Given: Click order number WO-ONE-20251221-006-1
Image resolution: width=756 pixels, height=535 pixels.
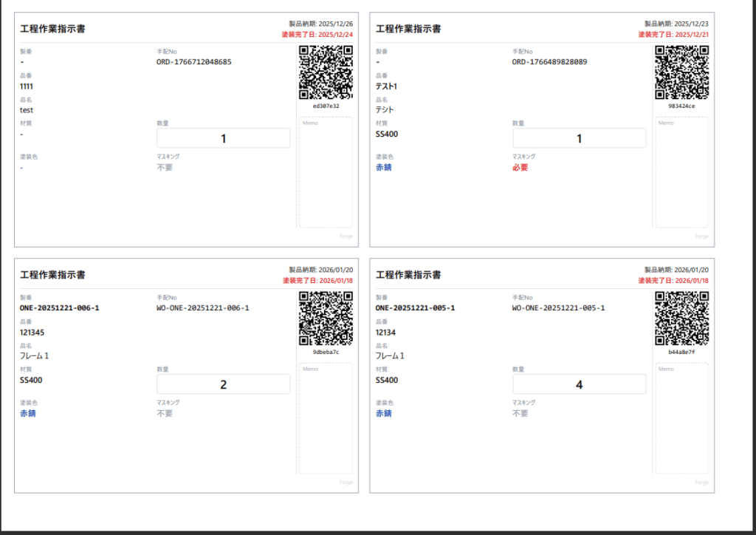Looking at the screenshot, I should (x=203, y=308).
